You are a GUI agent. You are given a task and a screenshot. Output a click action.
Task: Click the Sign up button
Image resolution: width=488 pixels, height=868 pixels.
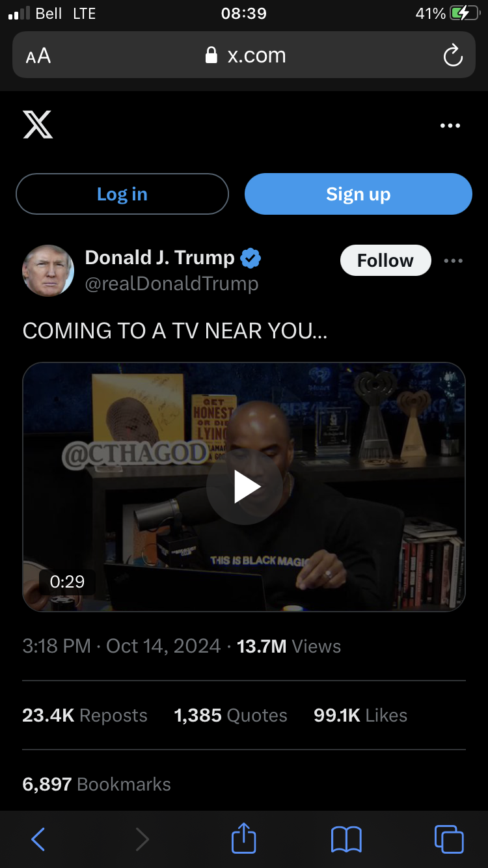pyautogui.click(x=359, y=194)
